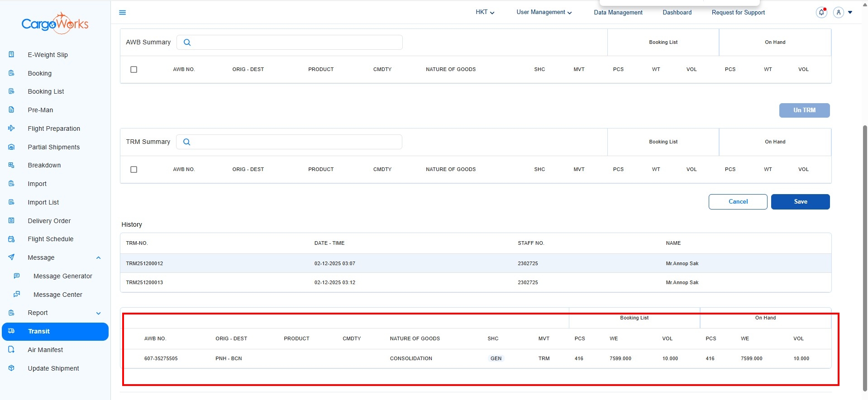Click the user profile avatar icon
The height and width of the screenshot is (400, 868).
coord(838,13)
